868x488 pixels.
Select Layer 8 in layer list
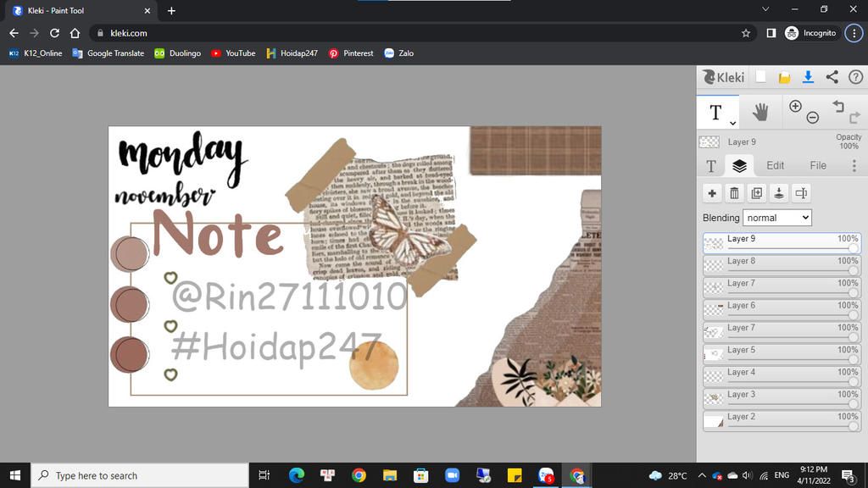tap(782, 265)
